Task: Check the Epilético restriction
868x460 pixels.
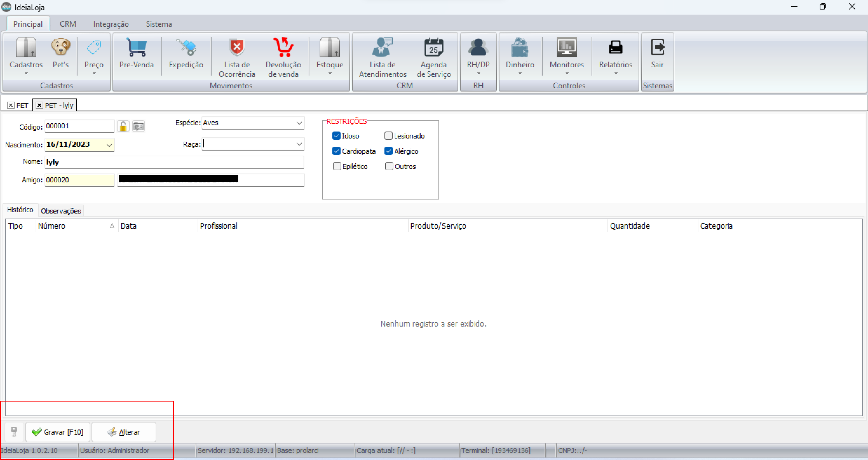Action: point(337,167)
